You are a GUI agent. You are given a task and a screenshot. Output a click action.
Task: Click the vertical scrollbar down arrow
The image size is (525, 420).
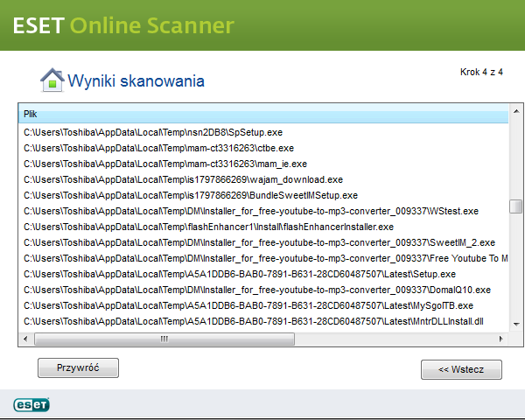click(x=516, y=324)
